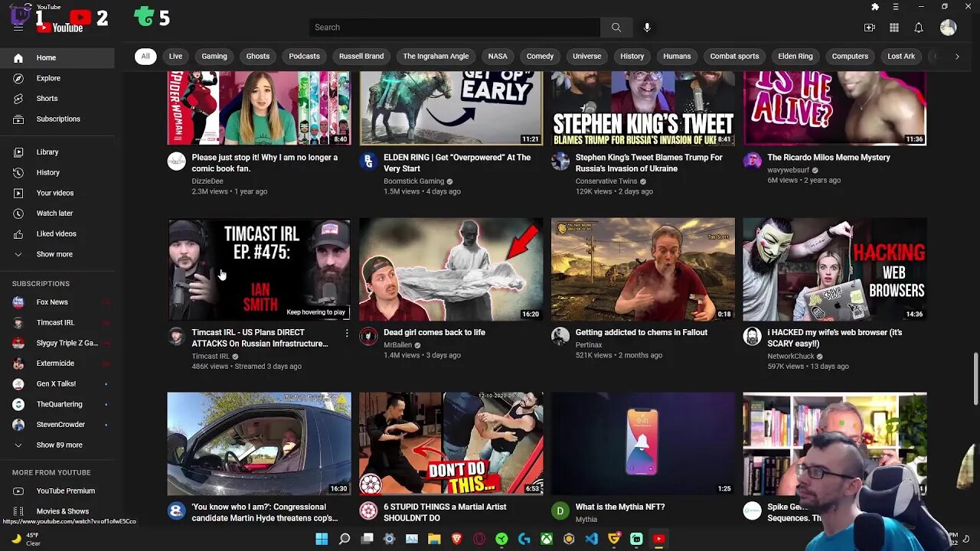Click the Boomstick Gaming channel avatar
Image resolution: width=980 pixels, height=551 pixels.
point(368,161)
